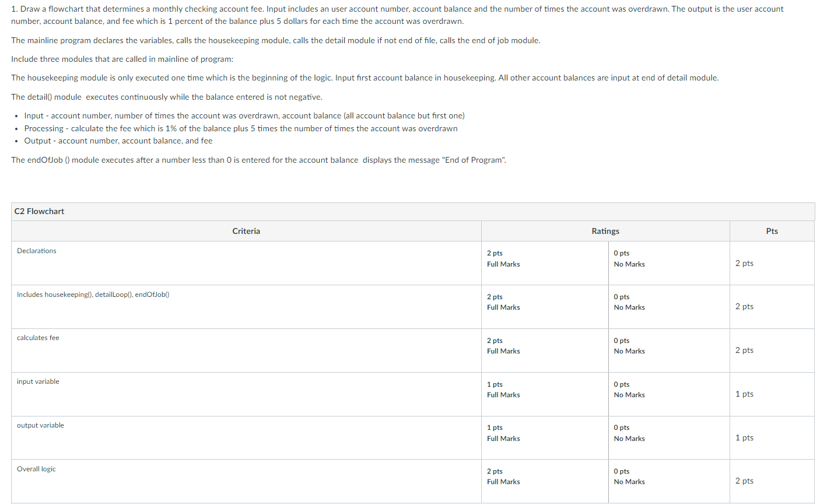The image size is (820, 504).
Task: Click the 'The mainline program declares' sentence
Action: [276, 40]
